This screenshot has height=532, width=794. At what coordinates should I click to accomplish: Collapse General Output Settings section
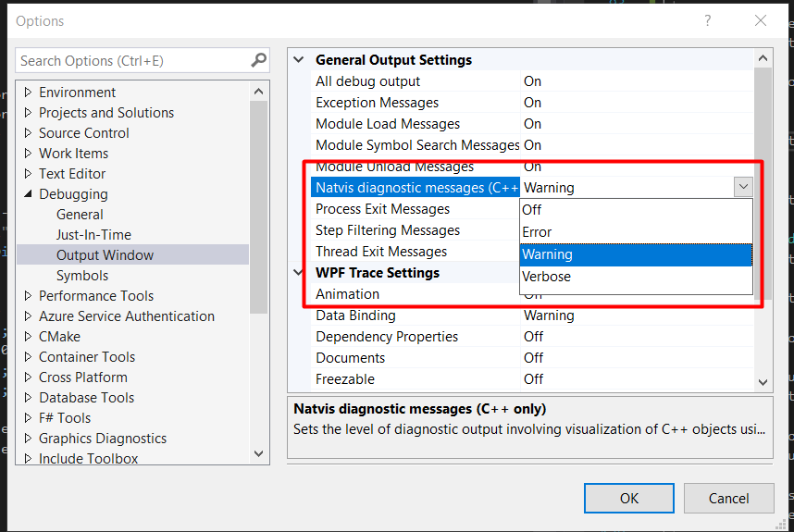click(x=299, y=60)
